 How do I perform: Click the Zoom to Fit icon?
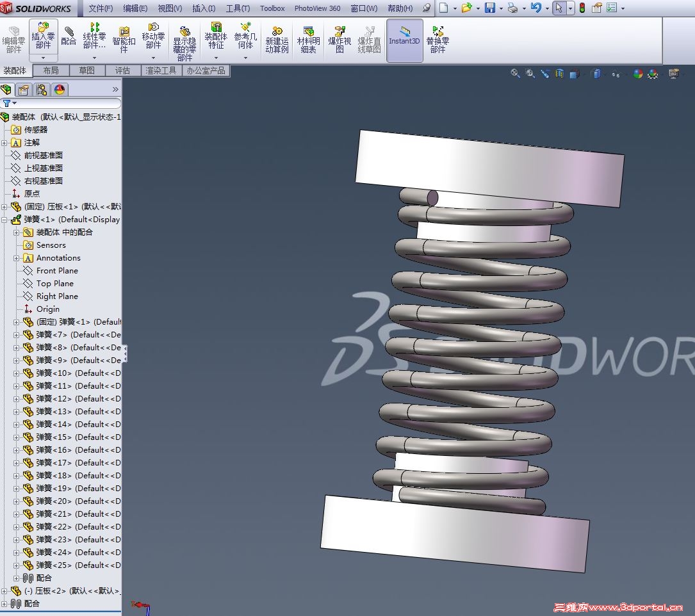tap(515, 74)
